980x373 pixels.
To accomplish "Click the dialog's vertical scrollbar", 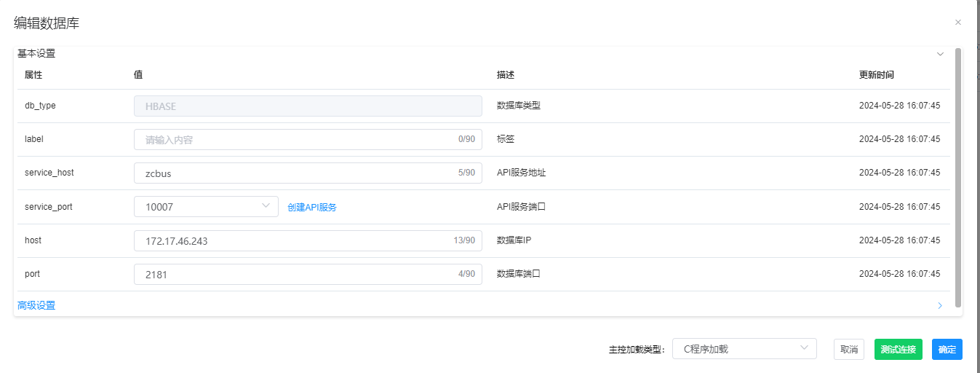I will tap(958, 175).
